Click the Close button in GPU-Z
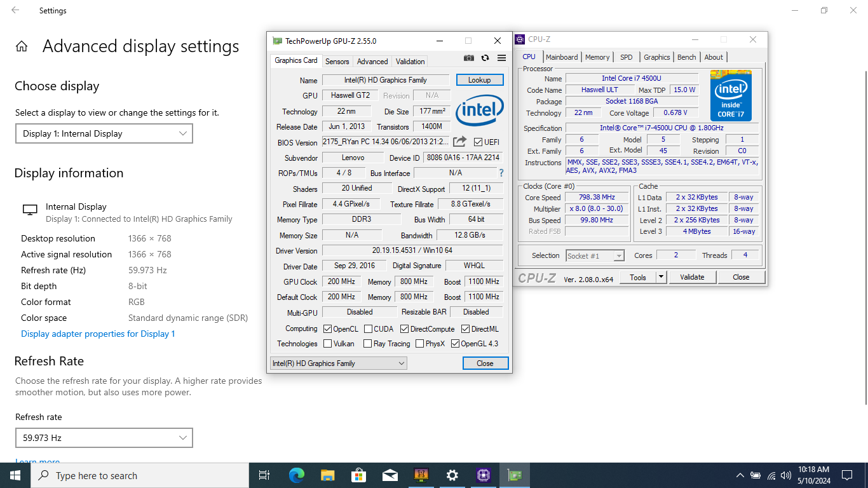 (x=485, y=363)
